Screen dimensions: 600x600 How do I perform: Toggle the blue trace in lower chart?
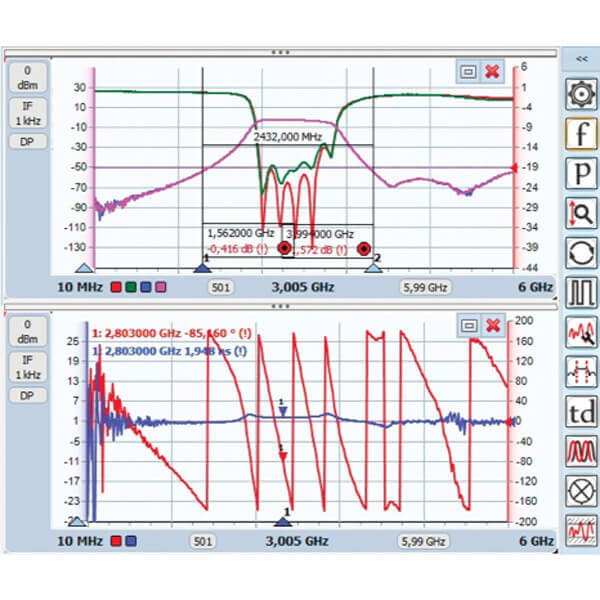pos(133,541)
